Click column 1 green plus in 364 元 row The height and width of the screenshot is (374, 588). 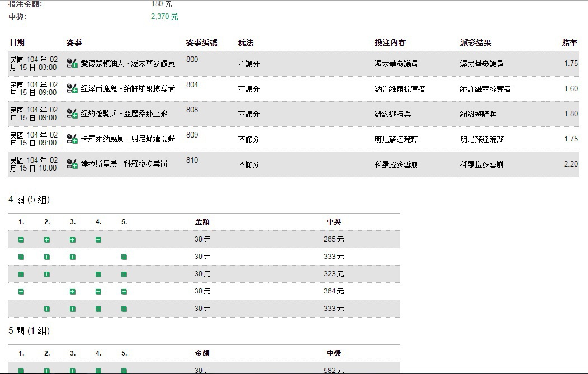coord(21,292)
